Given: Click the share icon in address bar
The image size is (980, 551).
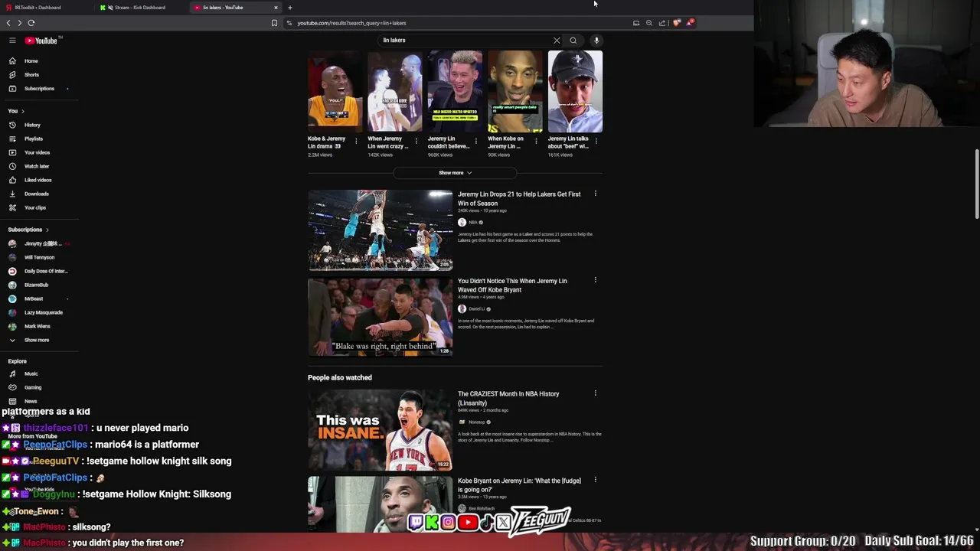Looking at the screenshot, I should 662,23.
